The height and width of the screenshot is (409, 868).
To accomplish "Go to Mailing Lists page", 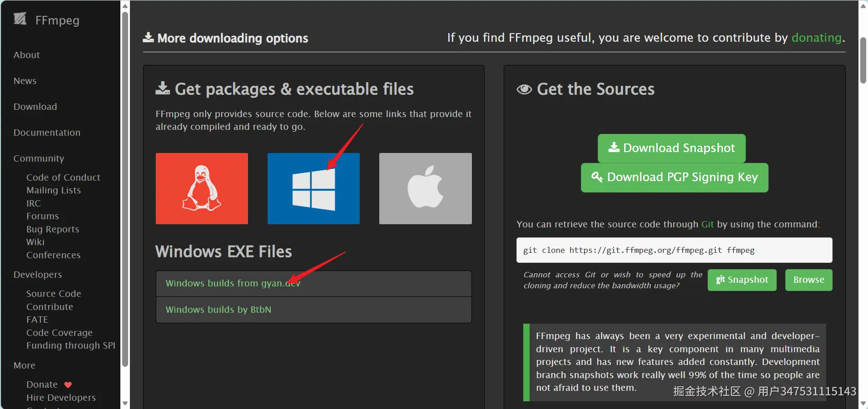I will click(x=54, y=190).
